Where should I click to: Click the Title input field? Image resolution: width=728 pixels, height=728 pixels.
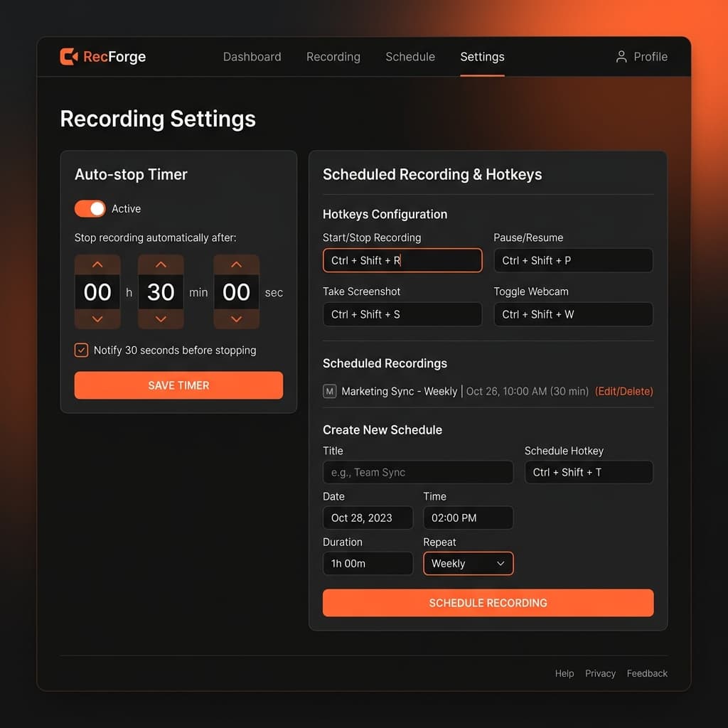417,472
